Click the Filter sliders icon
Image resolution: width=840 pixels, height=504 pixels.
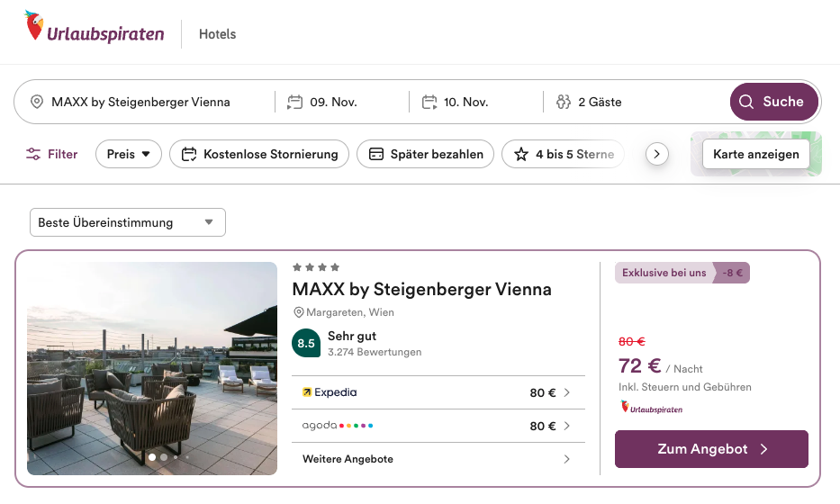point(33,154)
